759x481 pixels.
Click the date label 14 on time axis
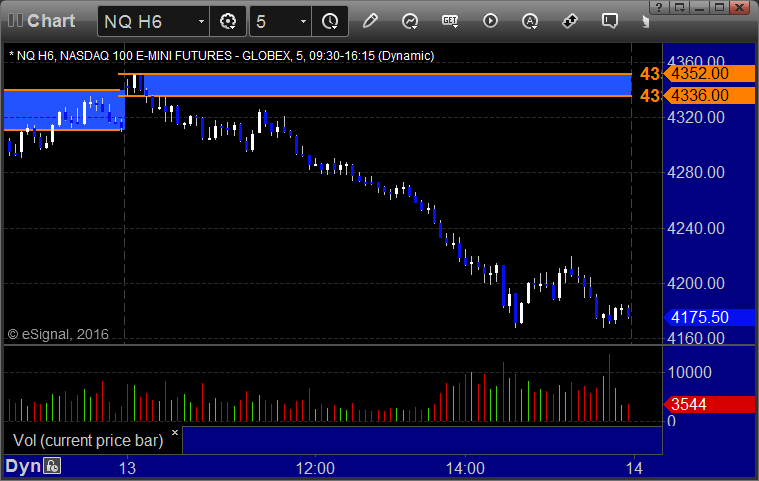634,468
